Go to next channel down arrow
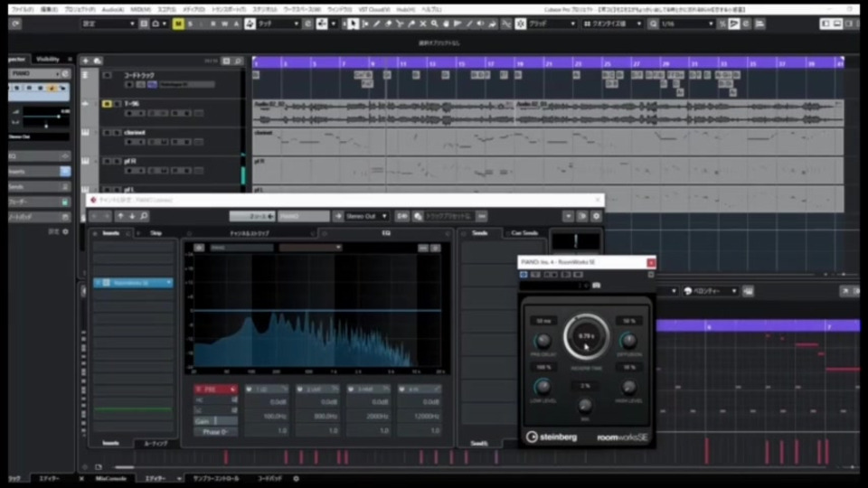 point(132,216)
